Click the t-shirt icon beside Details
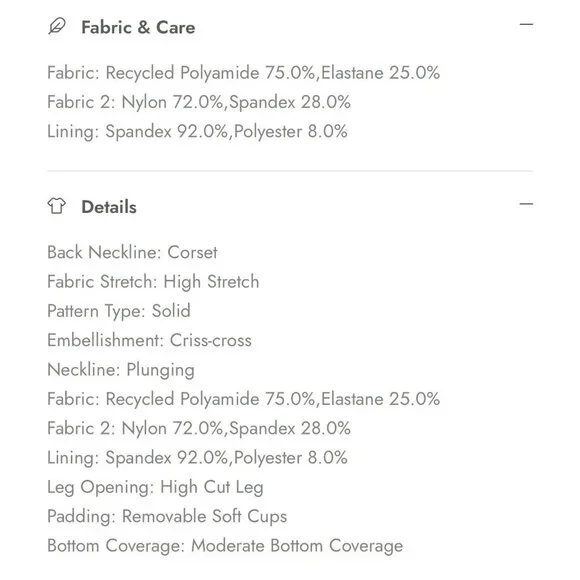This screenshot has width=580, height=580. pyautogui.click(x=57, y=206)
